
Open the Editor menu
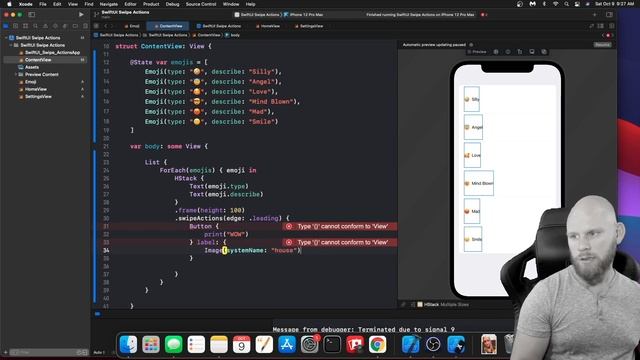(x=130, y=4)
